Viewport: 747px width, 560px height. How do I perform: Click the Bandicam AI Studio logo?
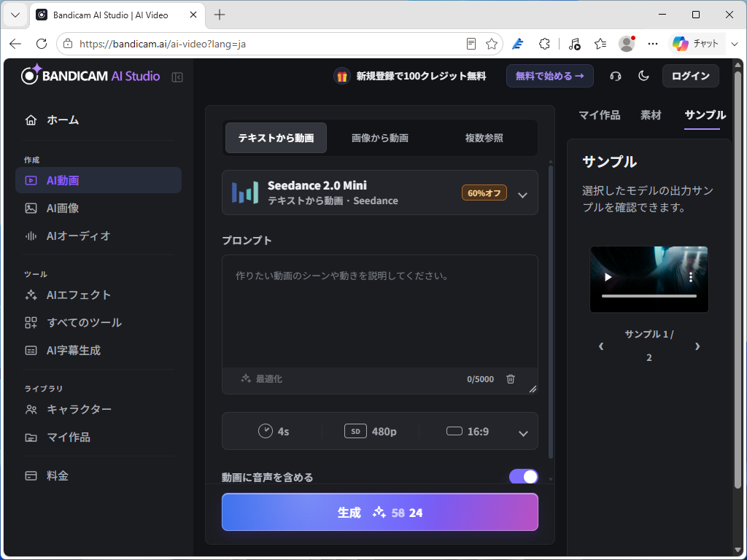pos(90,75)
